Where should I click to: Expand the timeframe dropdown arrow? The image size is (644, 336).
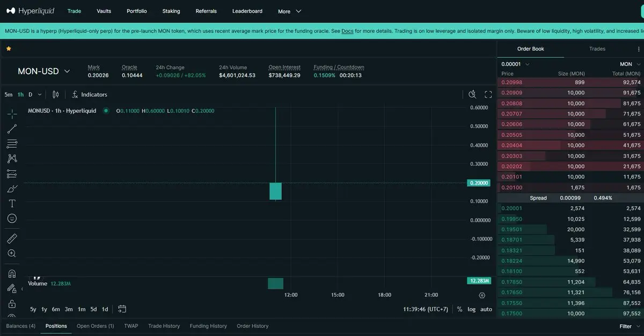click(40, 94)
